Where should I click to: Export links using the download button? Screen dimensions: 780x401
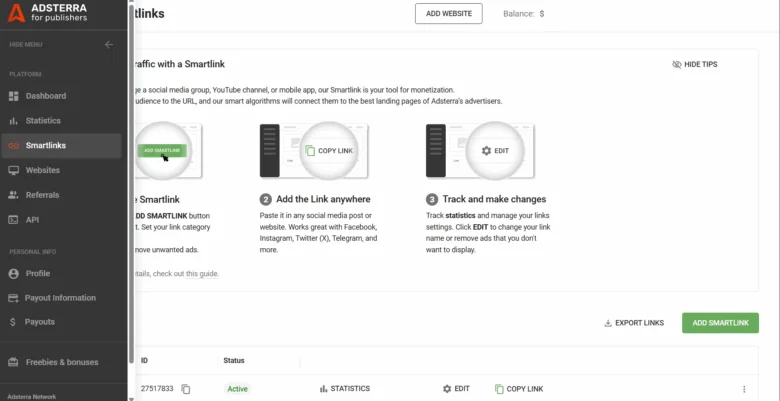click(634, 323)
